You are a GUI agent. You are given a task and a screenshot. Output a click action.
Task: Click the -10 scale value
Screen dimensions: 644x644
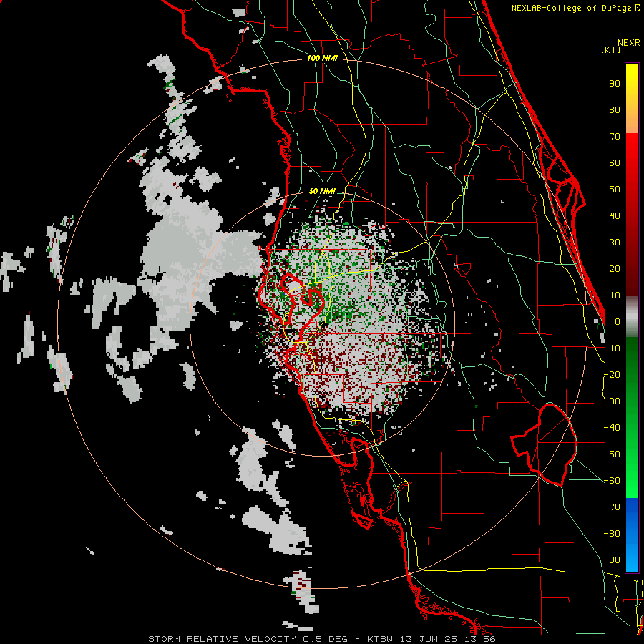coord(612,348)
